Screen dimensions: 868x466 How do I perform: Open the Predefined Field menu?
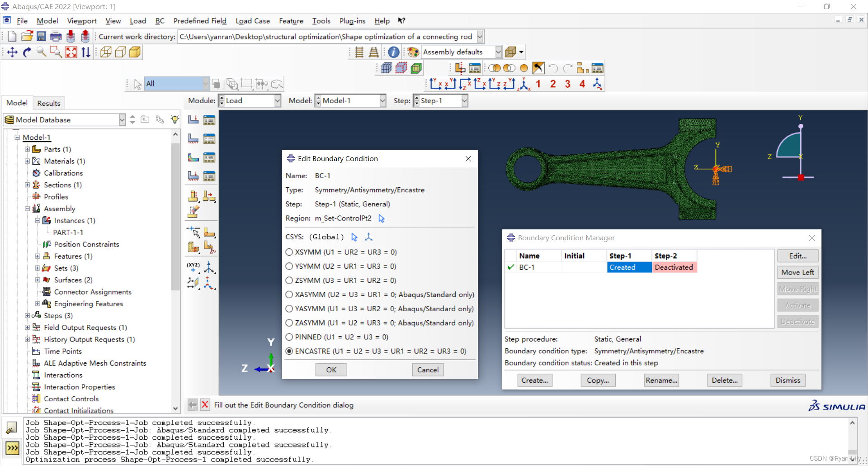[200, 21]
